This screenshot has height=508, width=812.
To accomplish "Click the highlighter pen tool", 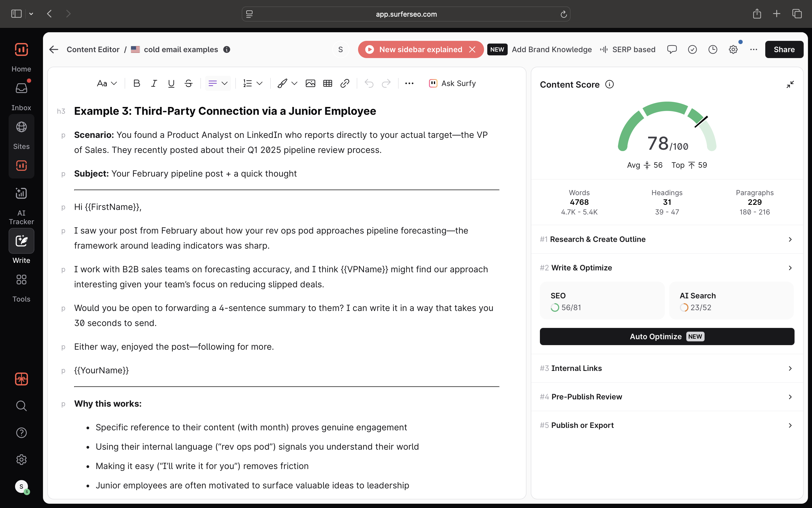I will coord(282,83).
